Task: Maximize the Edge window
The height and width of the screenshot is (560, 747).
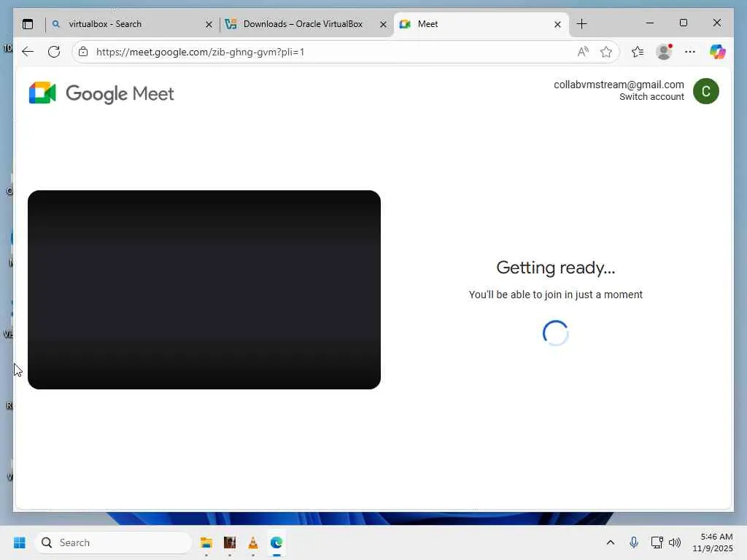Action: coord(683,23)
